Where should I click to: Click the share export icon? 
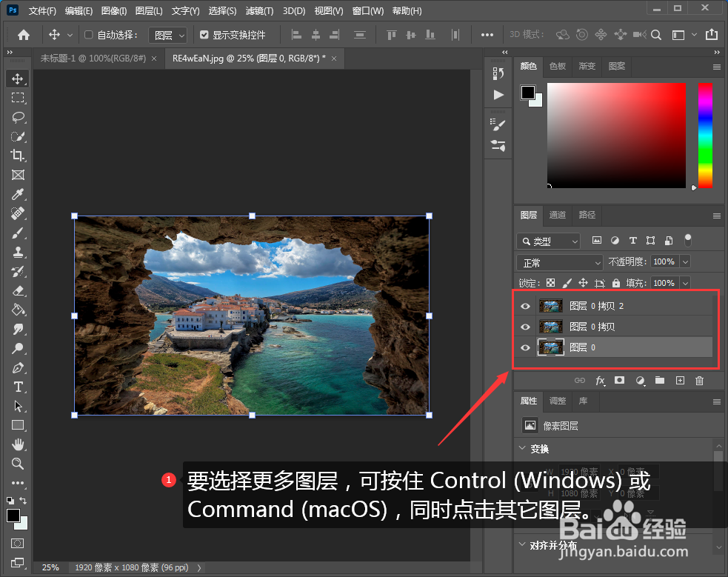(712, 34)
